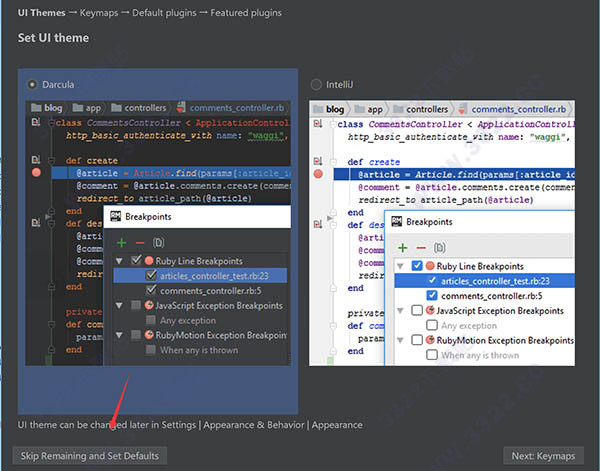Screen dimensions: 600x471
Task: Collapse JavaScript Exception Breakpoints arrow in IntelliJ preview
Action: [x=400, y=311]
